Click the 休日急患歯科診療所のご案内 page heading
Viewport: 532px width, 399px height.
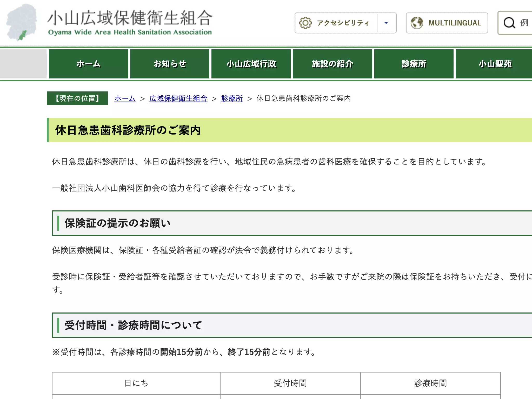tap(128, 130)
